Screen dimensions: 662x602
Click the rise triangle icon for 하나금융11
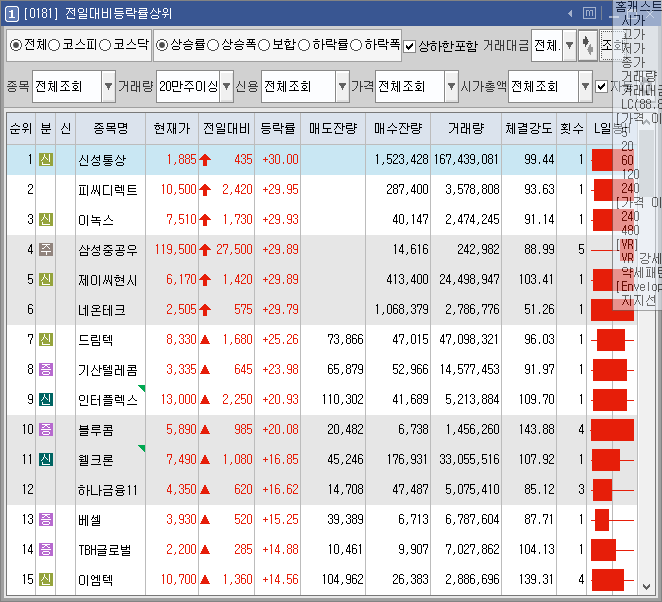tap(205, 490)
